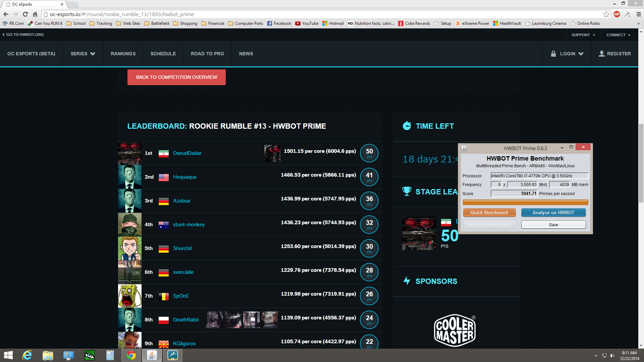
Task: Open the Coke Rewards bookmark
Action: pyautogui.click(x=414, y=23)
